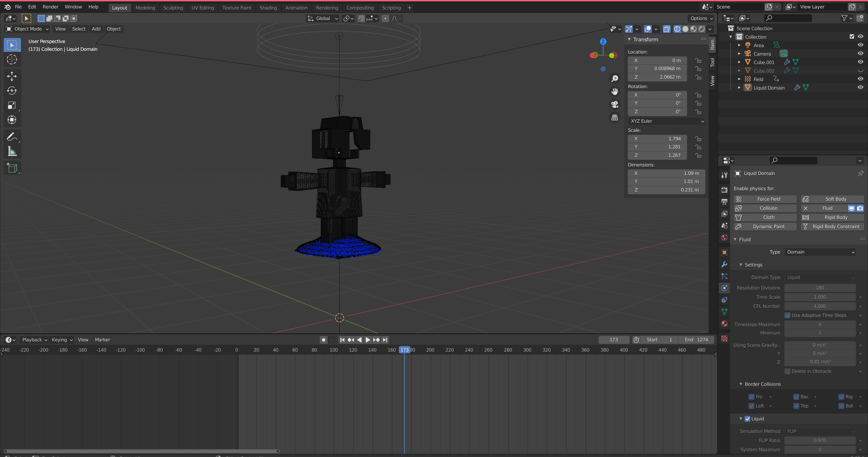Play the animation in timeline

click(x=368, y=340)
